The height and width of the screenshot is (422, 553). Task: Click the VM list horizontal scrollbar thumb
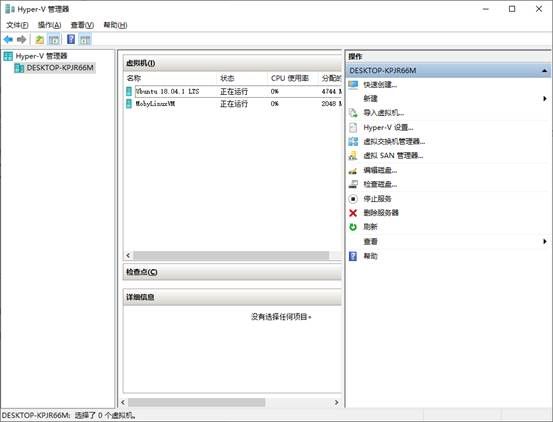(x=231, y=255)
